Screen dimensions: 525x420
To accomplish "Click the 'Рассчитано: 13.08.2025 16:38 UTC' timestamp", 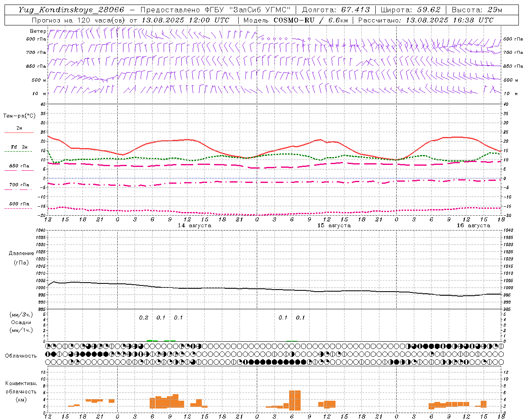I will point(426,20).
